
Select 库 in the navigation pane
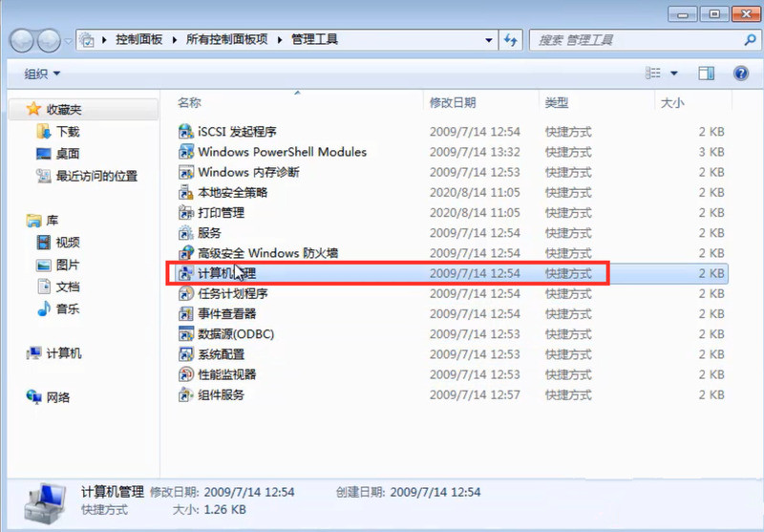(x=53, y=221)
